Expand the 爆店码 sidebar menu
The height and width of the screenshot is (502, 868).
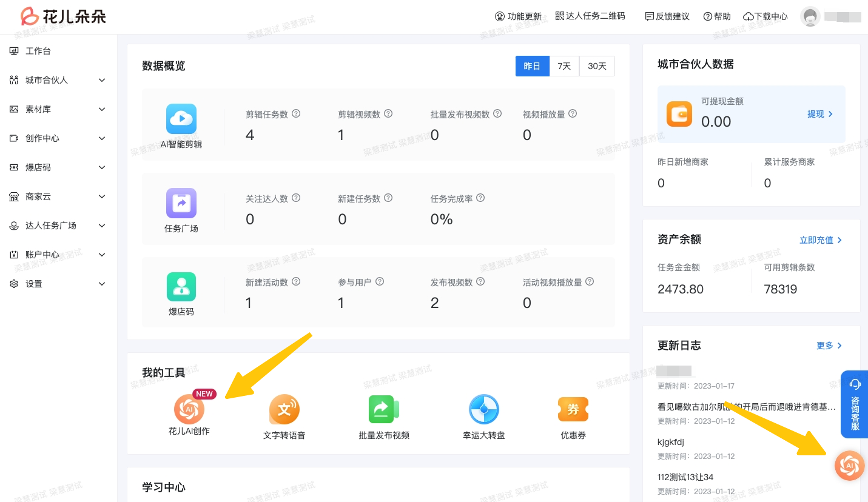coord(58,167)
